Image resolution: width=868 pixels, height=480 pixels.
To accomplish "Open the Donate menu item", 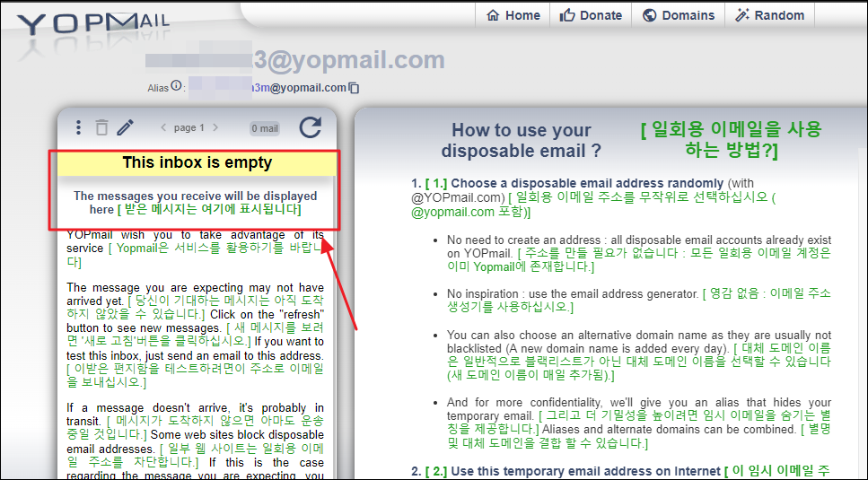I will [591, 15].
